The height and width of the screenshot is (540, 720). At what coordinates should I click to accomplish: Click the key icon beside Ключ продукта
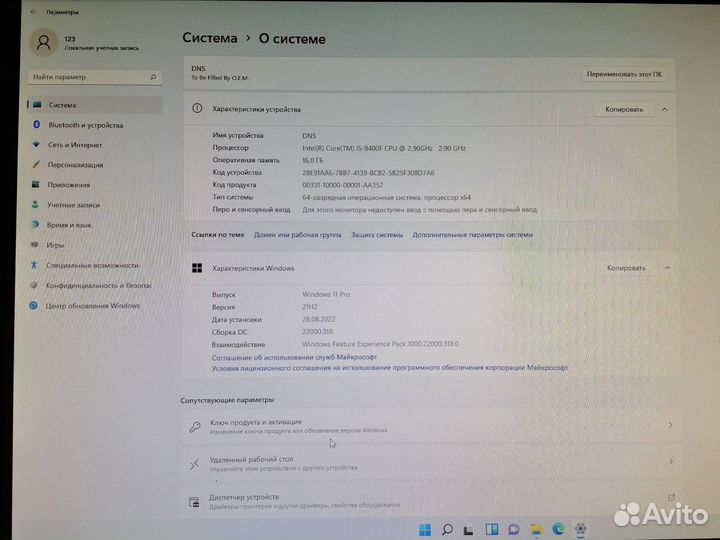tap(195, 427)
